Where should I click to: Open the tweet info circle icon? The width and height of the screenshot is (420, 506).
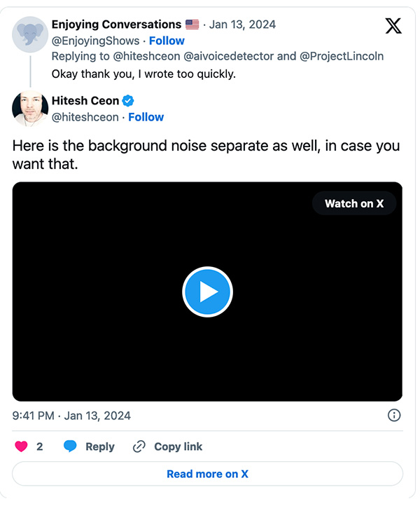[x=394, y=416]
